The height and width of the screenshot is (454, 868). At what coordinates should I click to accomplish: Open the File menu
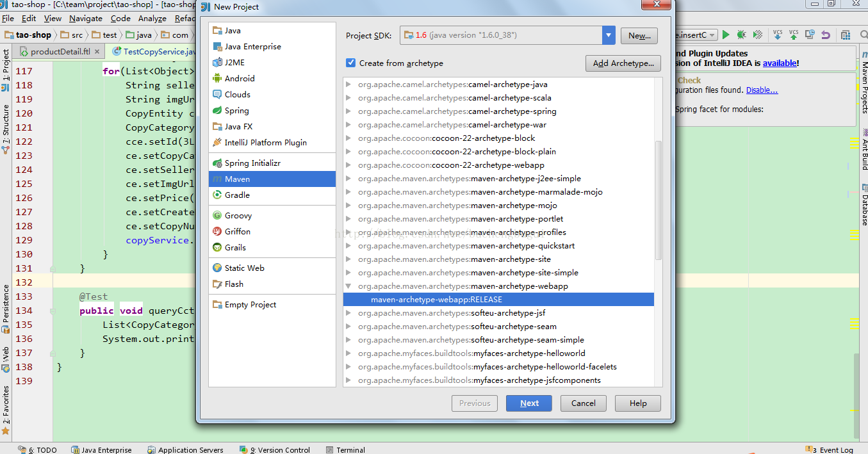(8, 19)
